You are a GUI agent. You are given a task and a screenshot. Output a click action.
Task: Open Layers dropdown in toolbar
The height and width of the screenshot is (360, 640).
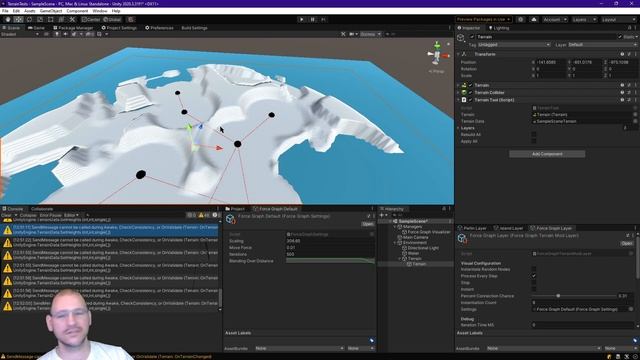tap(584, 19)
